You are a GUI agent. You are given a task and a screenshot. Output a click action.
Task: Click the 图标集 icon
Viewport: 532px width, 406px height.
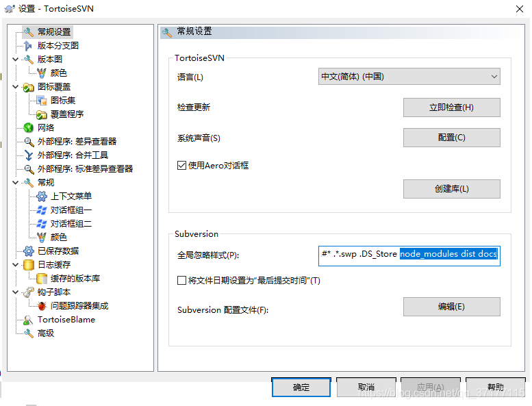tap(42, 101)
